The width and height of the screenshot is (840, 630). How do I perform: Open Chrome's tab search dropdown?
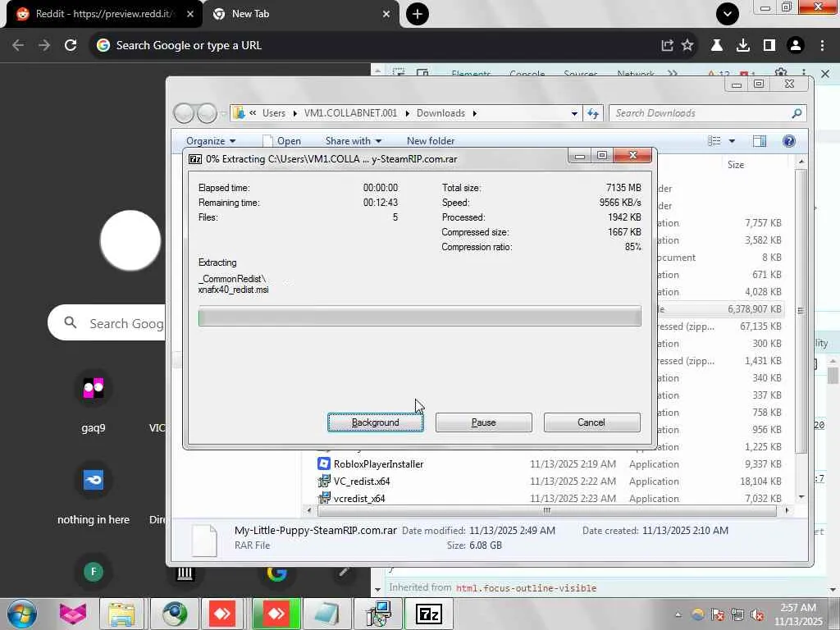click(728, 14)
